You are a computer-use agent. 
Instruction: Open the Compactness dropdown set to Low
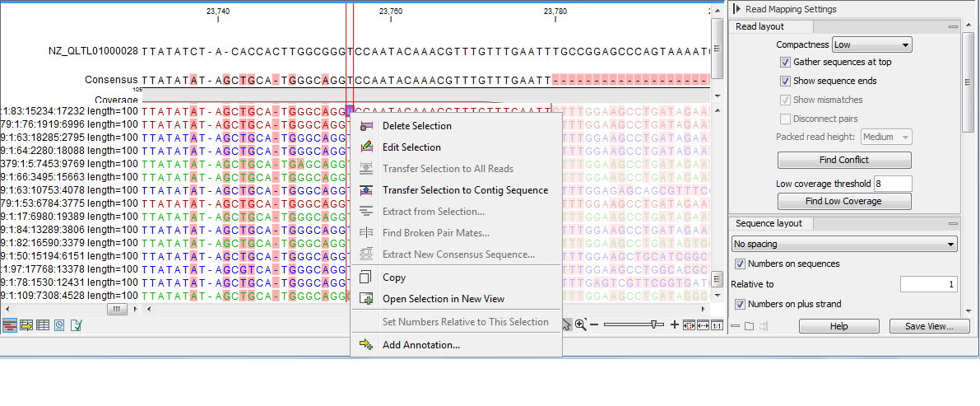pos(871,44)
